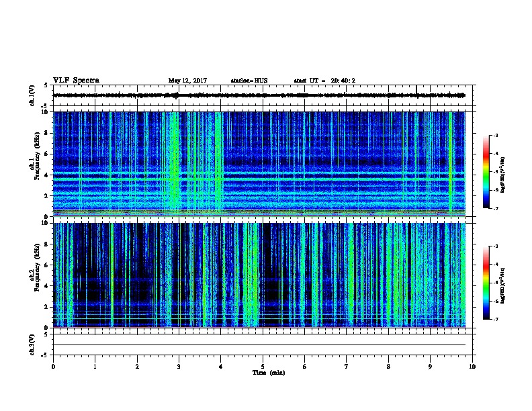Click the "8" tick on the time axis
The width and height of the screenshot is (532, 411).
(x=388, y=367)
